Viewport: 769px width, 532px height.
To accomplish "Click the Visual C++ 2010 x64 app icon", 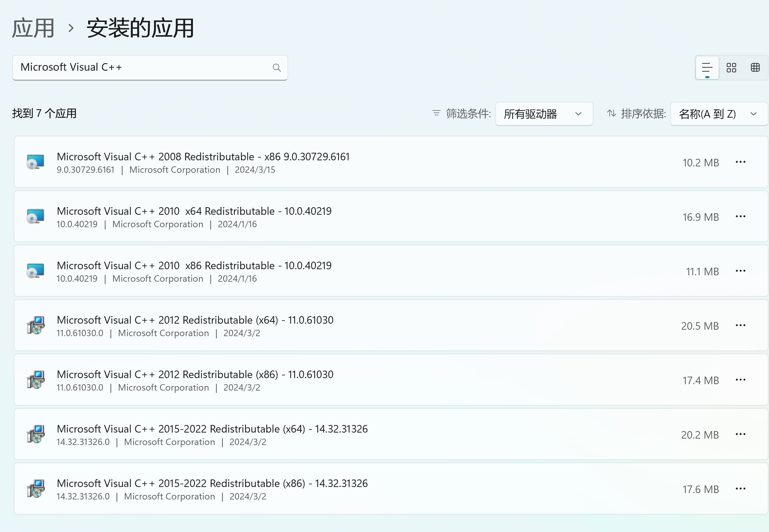I will 36,216.
